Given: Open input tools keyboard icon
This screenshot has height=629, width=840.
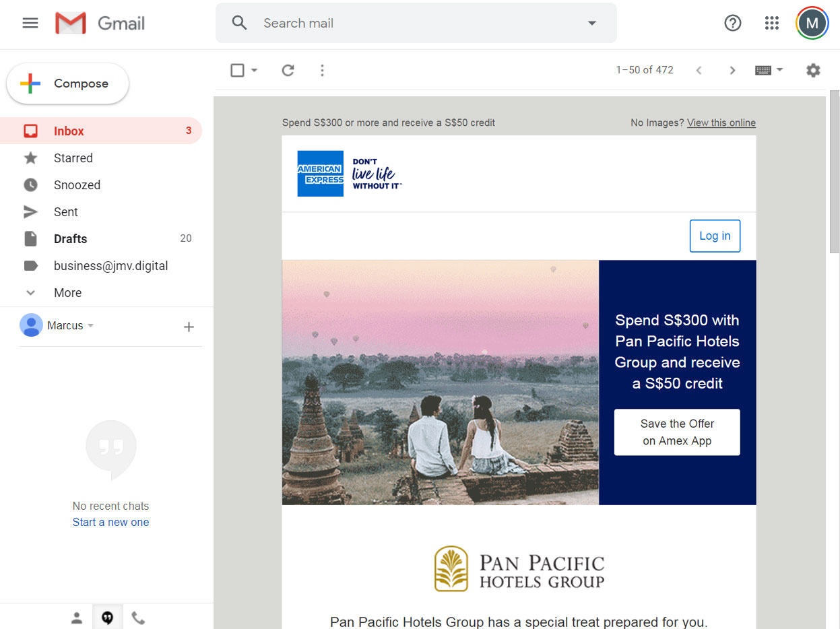Looking at the screenshot, I should click(x=763, y=70).
